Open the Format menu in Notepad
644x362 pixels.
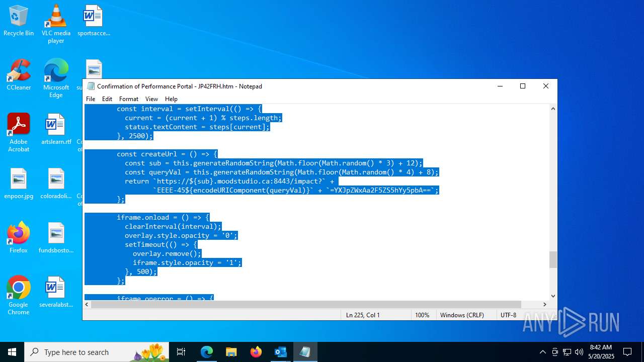(129, 99)
